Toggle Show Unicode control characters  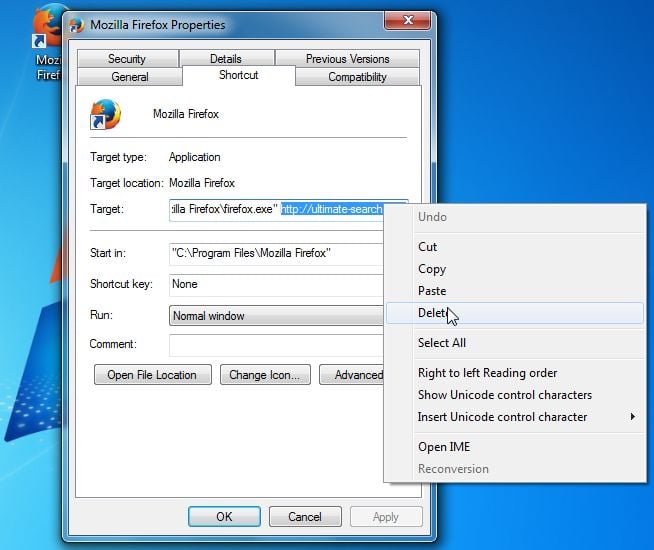point(515,395)
